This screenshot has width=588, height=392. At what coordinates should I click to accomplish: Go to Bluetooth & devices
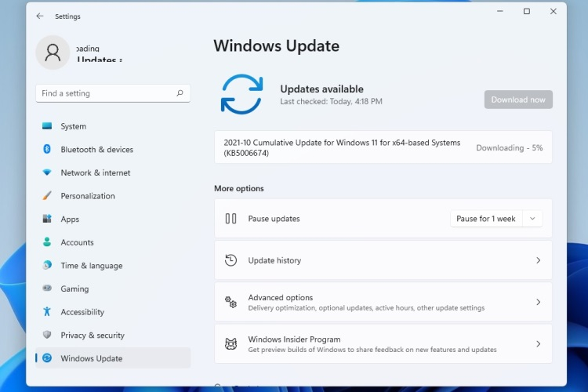[113, 150]
